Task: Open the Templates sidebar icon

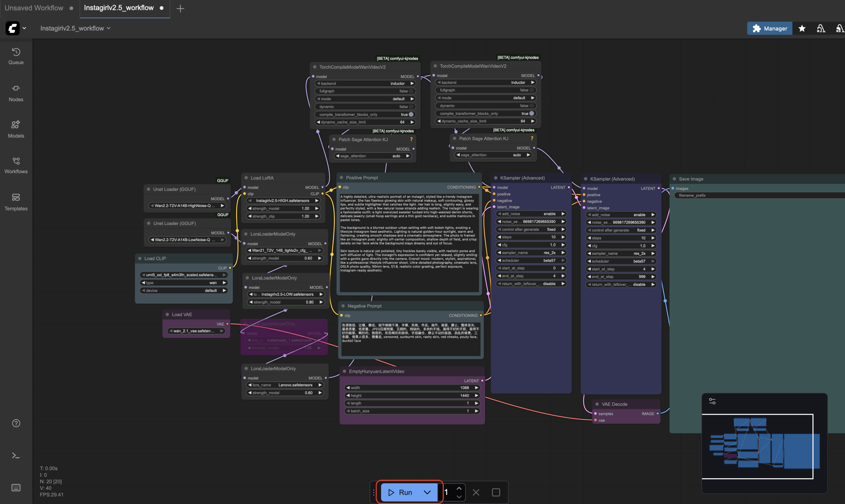Action: [x=16, y=202]
